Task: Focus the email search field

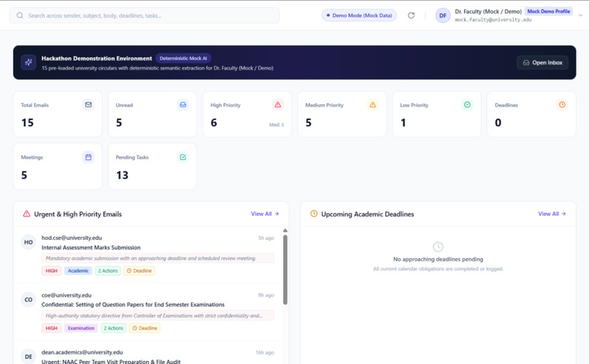Action: pyautogui.click(x=144, y=15)
